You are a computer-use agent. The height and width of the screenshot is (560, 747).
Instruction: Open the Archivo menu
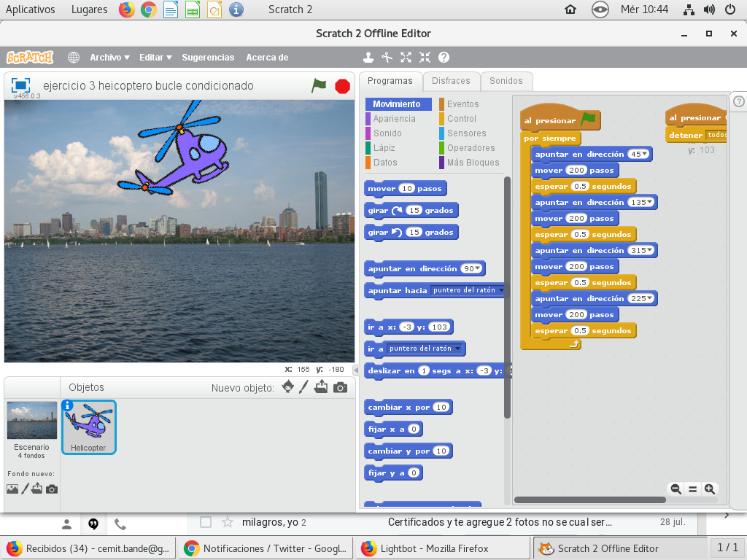click(109, 58)
